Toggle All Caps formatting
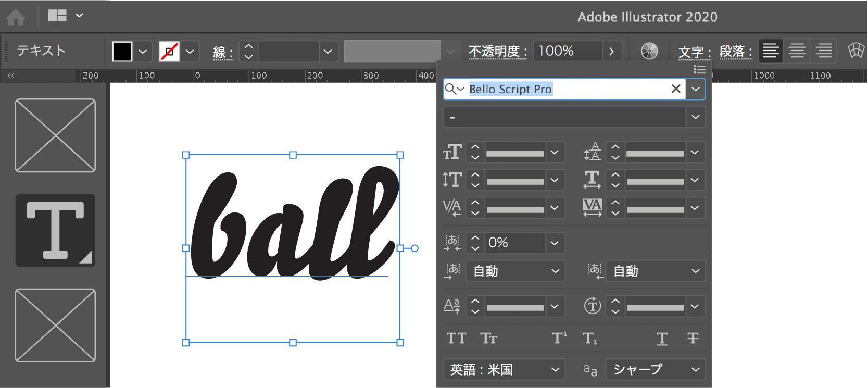 pos(457,339)
